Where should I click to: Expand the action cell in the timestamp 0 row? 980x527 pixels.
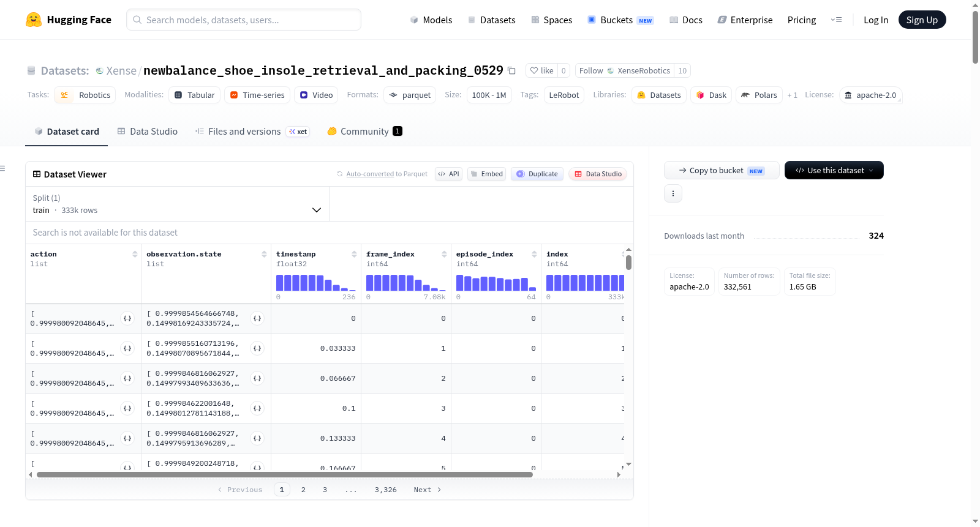(127, 318)
